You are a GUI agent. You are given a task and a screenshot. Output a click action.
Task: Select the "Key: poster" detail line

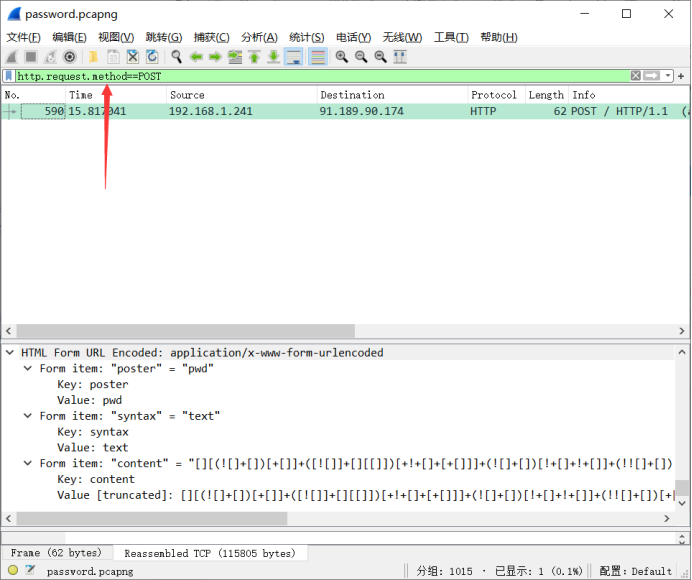93,384
